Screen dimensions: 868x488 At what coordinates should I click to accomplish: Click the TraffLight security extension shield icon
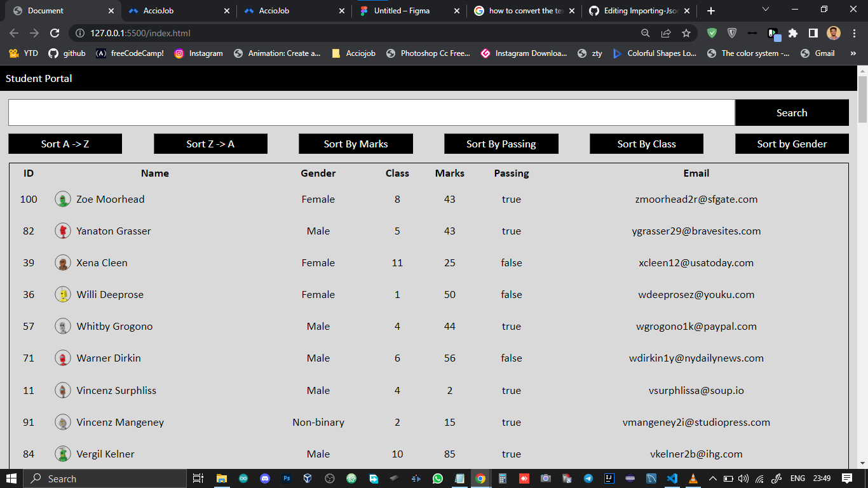coord(712,33)
